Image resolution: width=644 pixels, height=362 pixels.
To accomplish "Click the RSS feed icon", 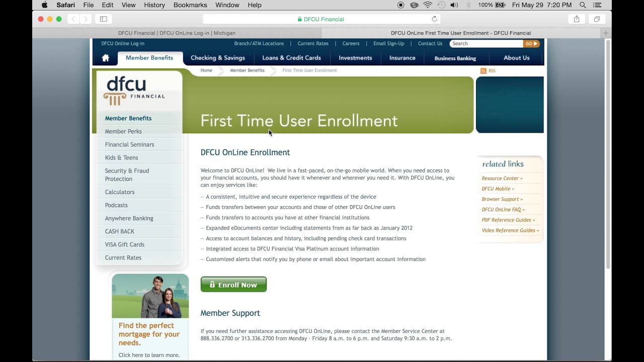I will [x=484, y=71].
